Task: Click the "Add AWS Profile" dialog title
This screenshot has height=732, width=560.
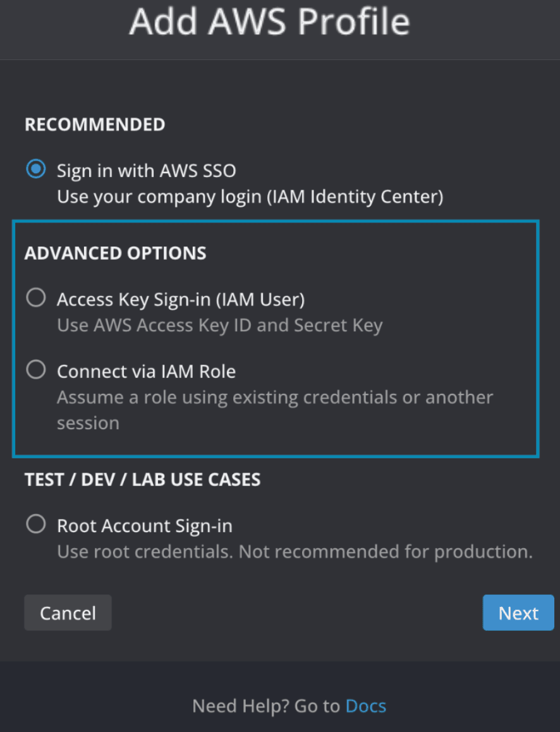Action: tap(270, 21)
